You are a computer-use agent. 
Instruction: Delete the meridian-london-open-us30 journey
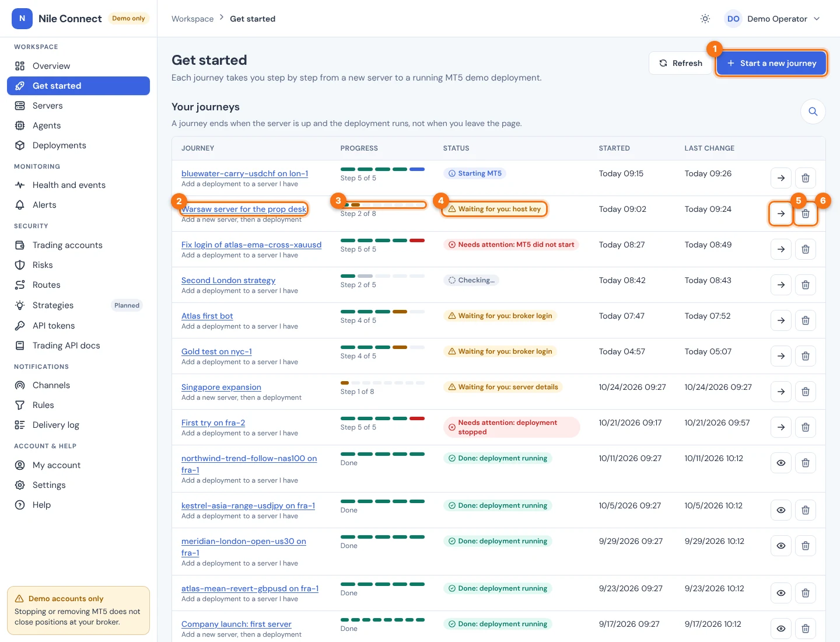[806, 546]
